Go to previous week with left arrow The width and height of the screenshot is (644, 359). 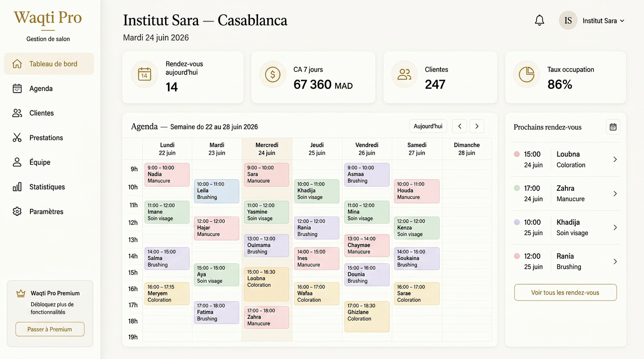tap(460, 126)
